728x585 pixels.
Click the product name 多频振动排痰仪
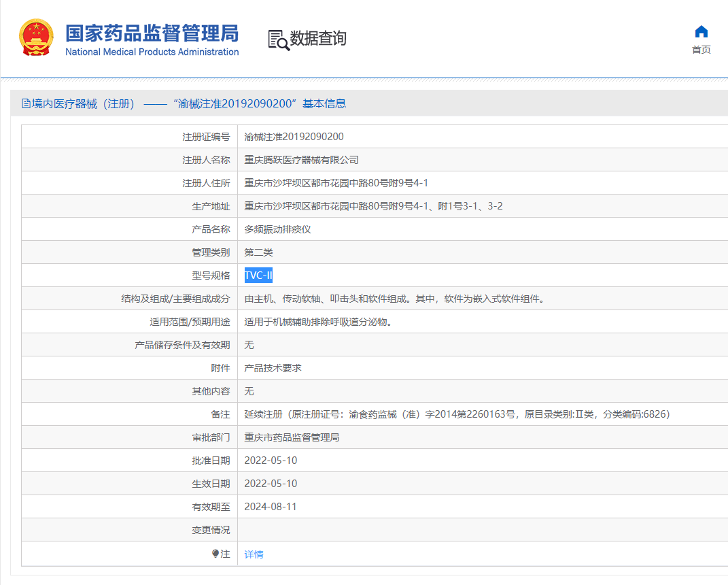pos(277,229)
